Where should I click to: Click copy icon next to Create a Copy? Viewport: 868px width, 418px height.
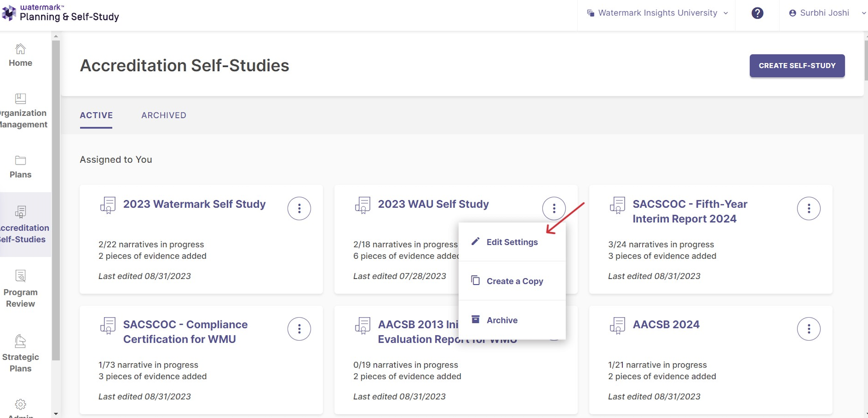(x=475, y=280)
